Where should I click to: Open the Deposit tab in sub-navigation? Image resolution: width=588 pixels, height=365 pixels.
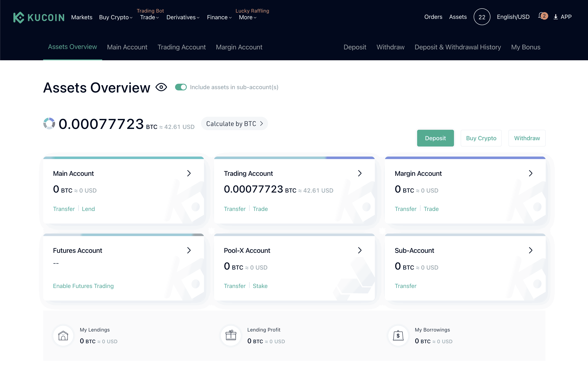coord(355,47)
